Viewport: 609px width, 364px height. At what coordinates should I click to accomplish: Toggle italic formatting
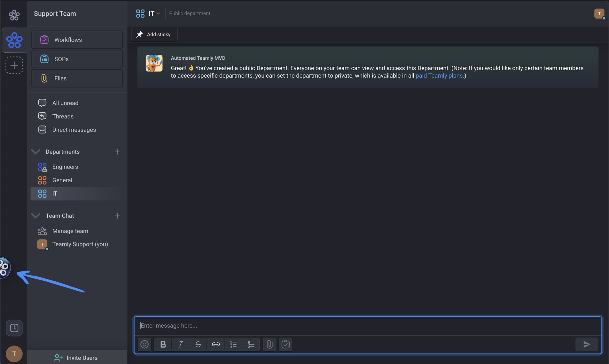coord(181,344)
